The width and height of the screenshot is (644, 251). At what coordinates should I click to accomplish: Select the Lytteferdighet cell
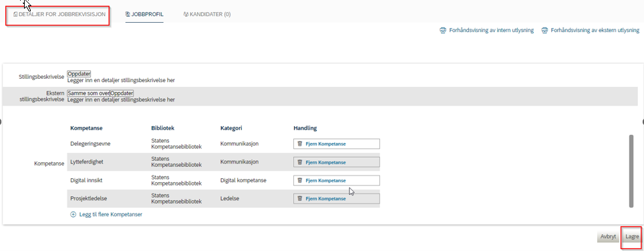pyautogui.click(x=87, y=162)
